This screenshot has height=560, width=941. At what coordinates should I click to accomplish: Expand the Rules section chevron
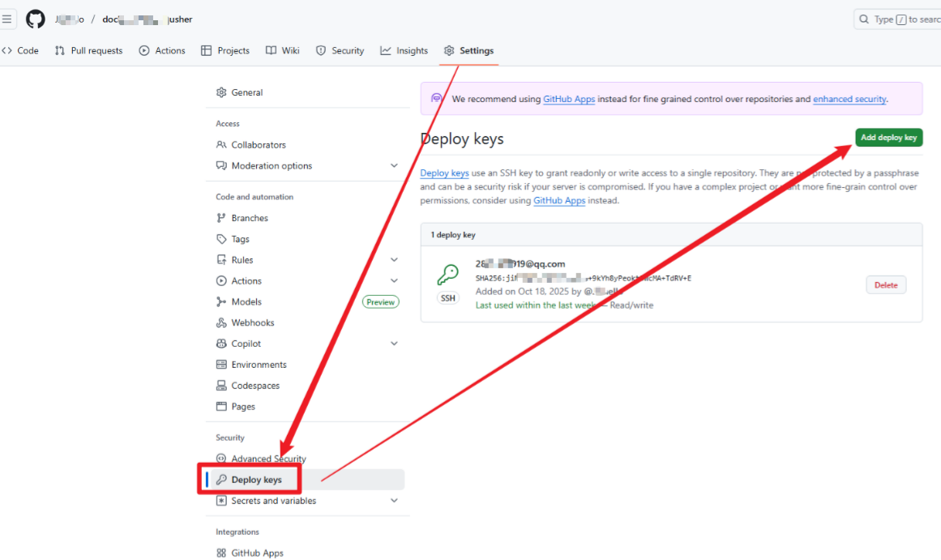click(x=394, y=260)
